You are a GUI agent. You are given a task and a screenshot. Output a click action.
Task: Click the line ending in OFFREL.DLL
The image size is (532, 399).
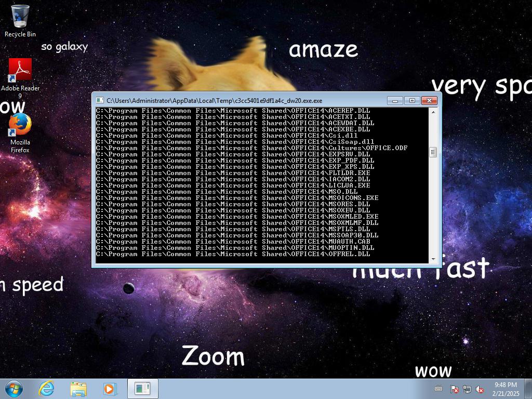coord(233,254)
